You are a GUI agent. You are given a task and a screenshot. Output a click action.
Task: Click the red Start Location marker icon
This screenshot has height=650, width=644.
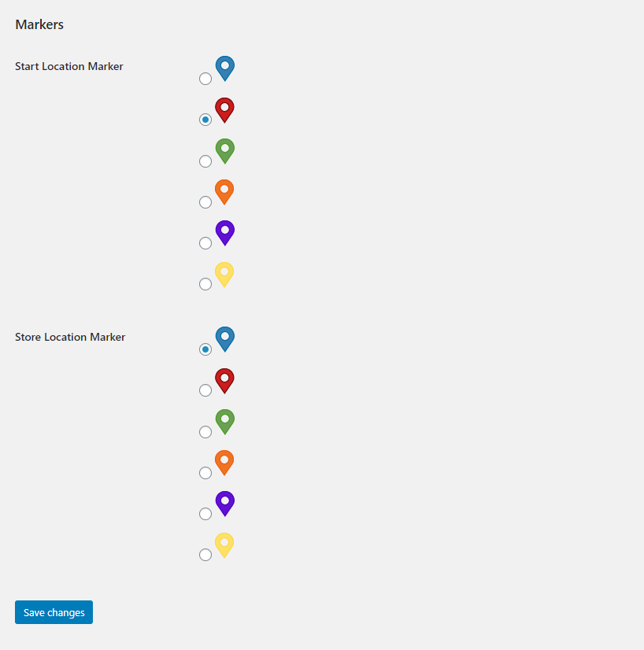coord(224,110)
